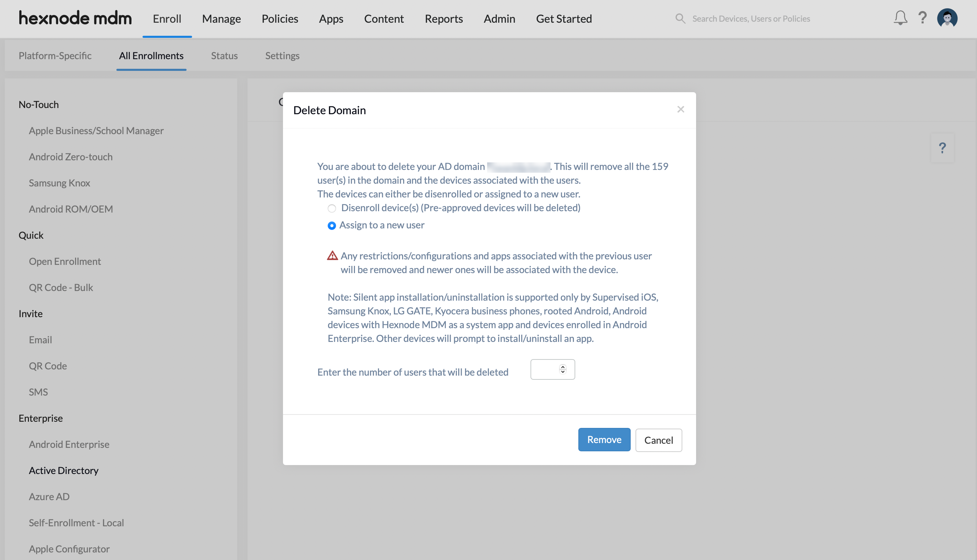Click the Invite section heading
977x560 pixels.
pos(30,314)
